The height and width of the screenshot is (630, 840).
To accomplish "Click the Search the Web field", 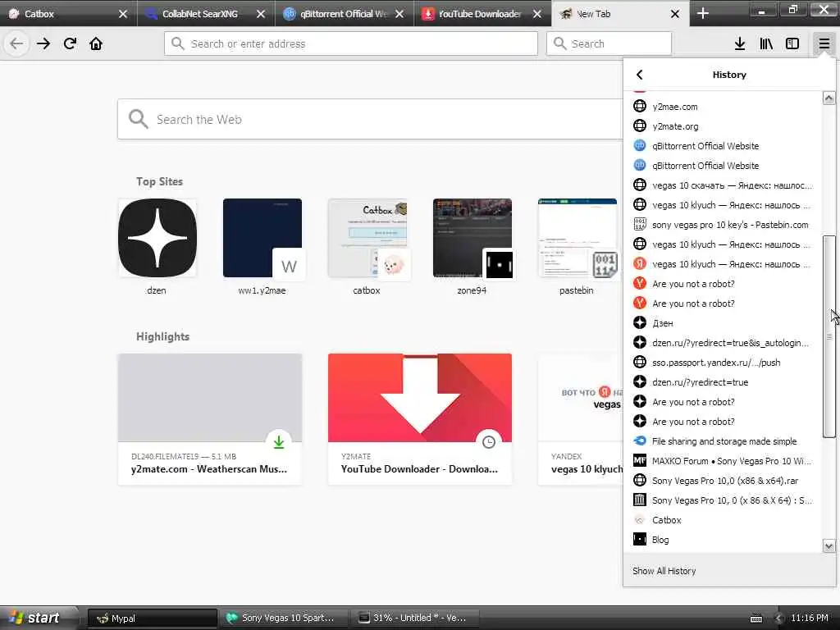I will 370,119.
